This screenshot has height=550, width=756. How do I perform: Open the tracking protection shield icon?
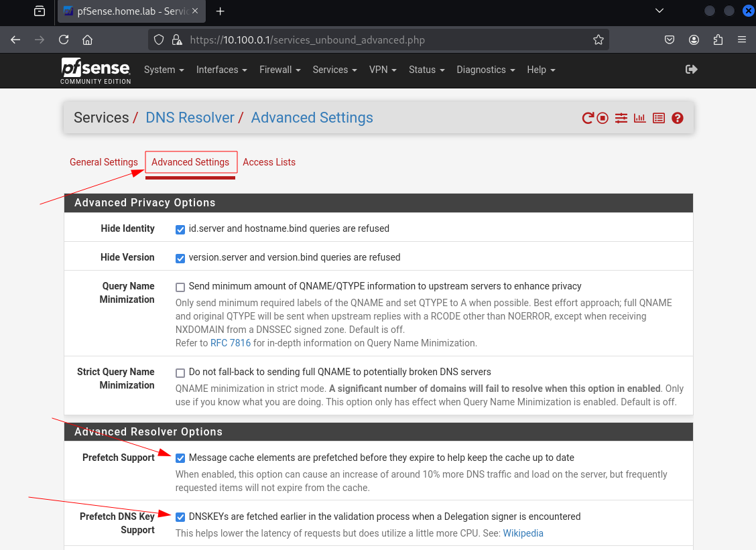click(159, 40)
